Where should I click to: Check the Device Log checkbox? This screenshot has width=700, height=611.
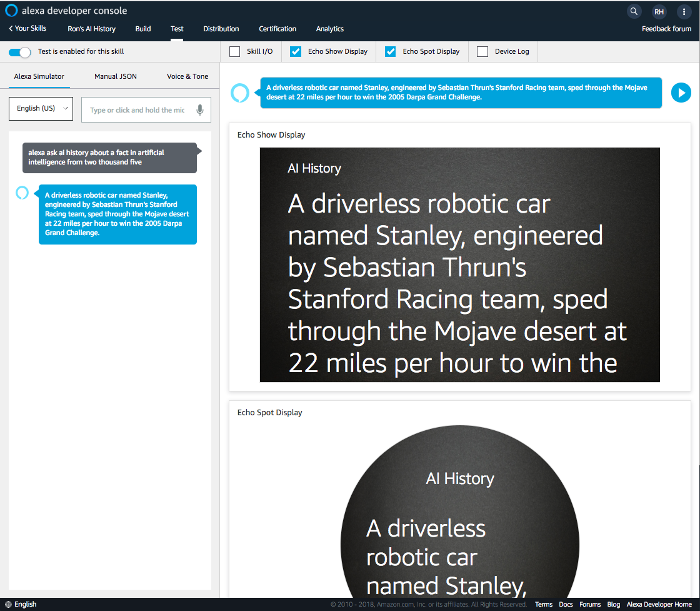[482, 52]
